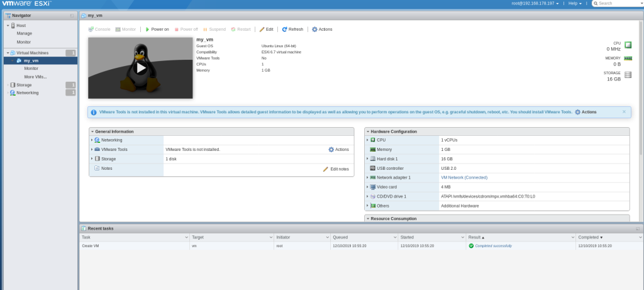Screen dimensions: 644x290
Task: Open the VM Network (Connected) link
Action: tap(464, 178)
